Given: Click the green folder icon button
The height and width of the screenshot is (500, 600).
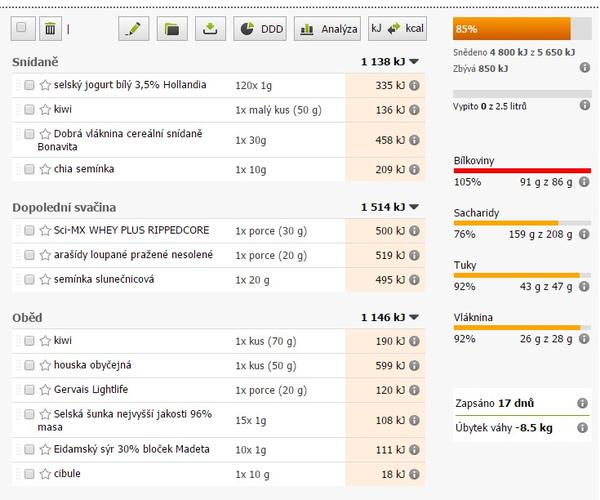Looking at the screenshot, I should (172, 29).
